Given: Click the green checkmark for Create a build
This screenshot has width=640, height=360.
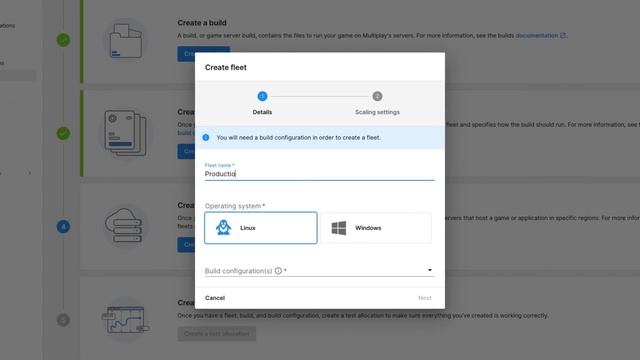Looking at the screenshot, I should [63, 40].
